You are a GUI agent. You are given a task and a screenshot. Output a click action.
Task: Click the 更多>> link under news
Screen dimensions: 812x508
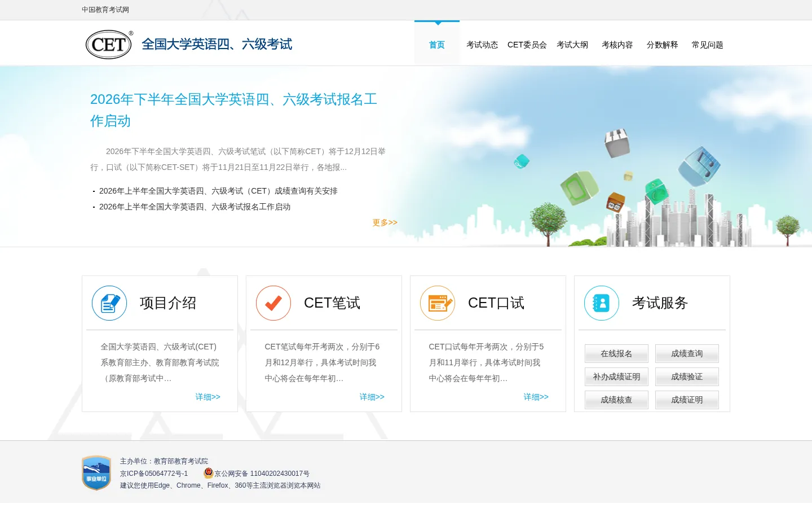click(x=385, y=222)
